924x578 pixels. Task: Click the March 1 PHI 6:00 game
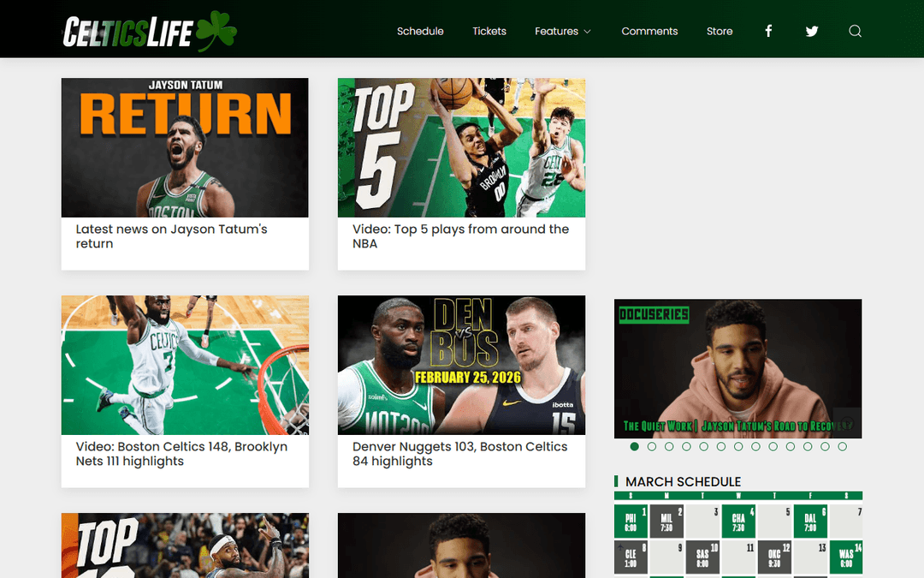coord(631,521)
